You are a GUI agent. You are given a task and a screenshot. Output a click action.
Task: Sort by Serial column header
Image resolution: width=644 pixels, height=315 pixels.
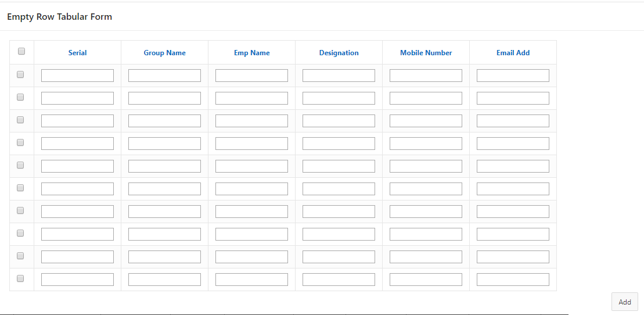pos(77,53)
